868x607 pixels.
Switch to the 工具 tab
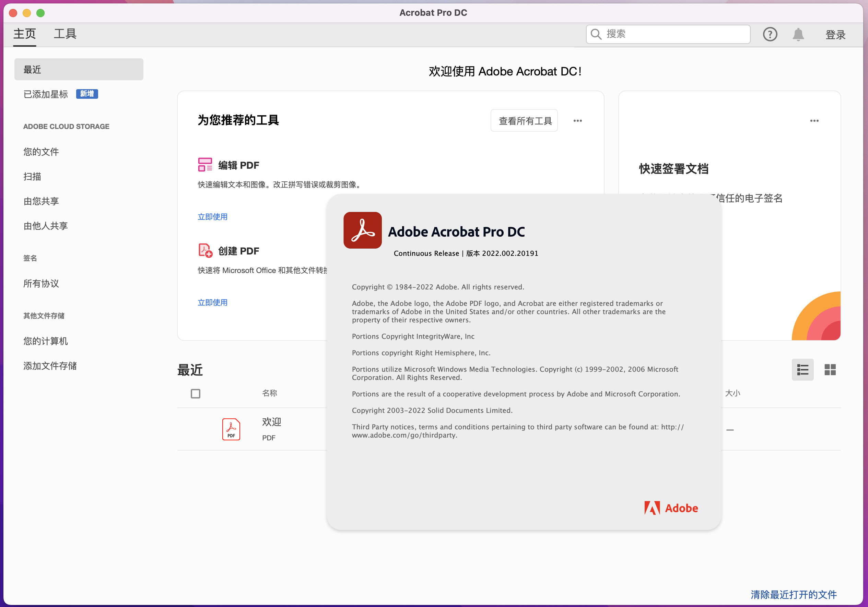(65, 34)
